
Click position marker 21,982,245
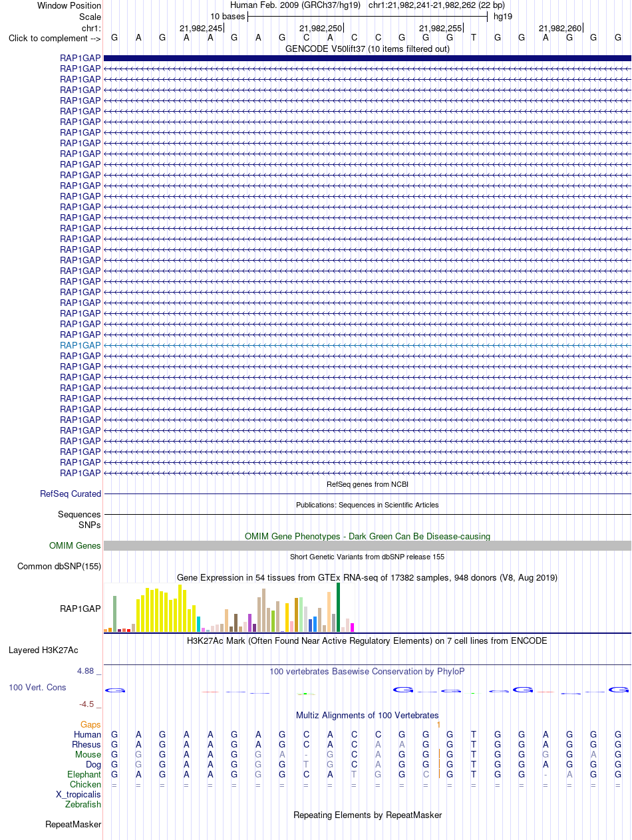coord(201,28)
